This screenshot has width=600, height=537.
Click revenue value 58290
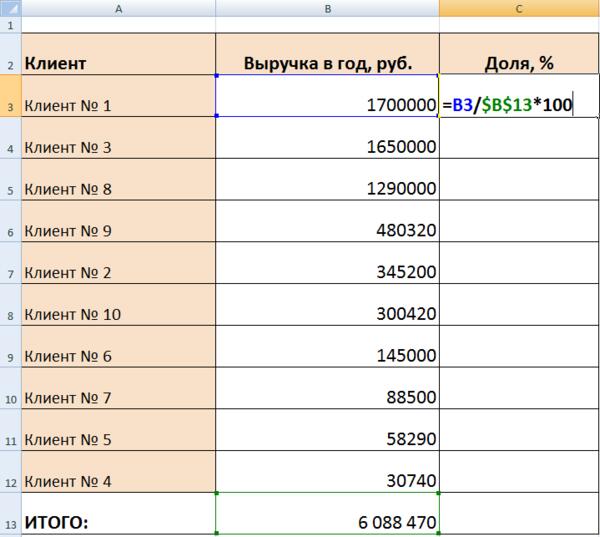click(328, 430)
